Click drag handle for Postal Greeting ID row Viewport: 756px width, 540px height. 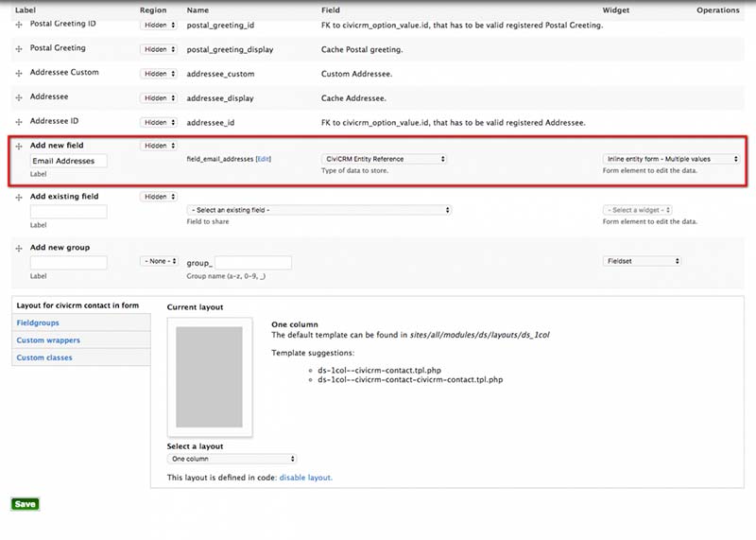[19, 24]
